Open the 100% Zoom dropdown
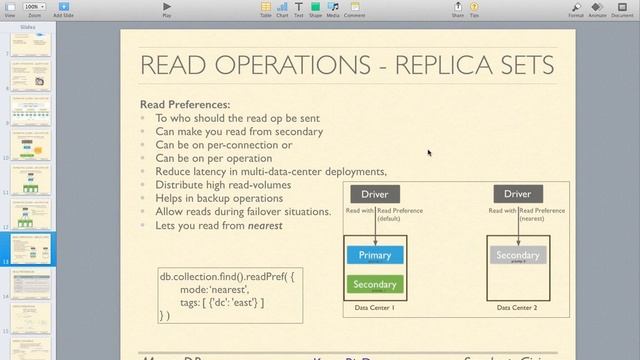 coord(34,7)
